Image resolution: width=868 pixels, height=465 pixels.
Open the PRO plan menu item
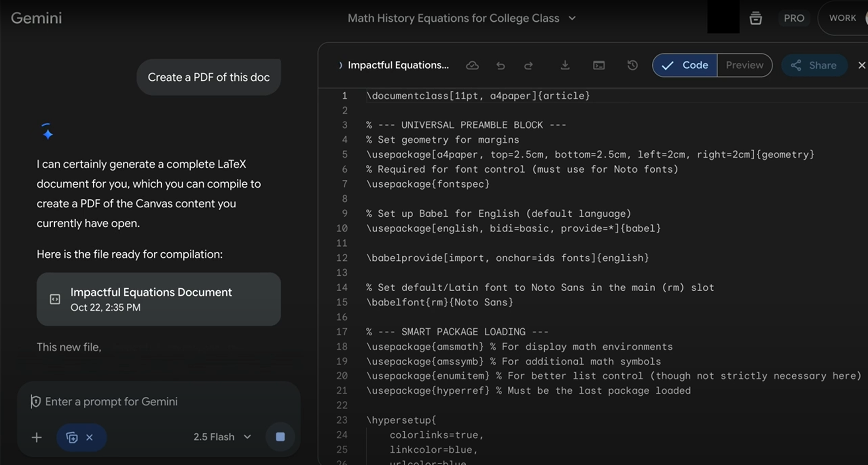(x=794, y=18)
